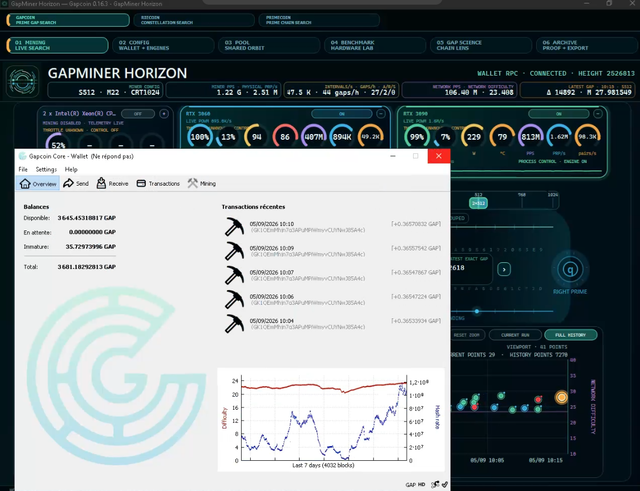
Task: Click the Receive icon in wallet toolbar
Action: (101, 183)
